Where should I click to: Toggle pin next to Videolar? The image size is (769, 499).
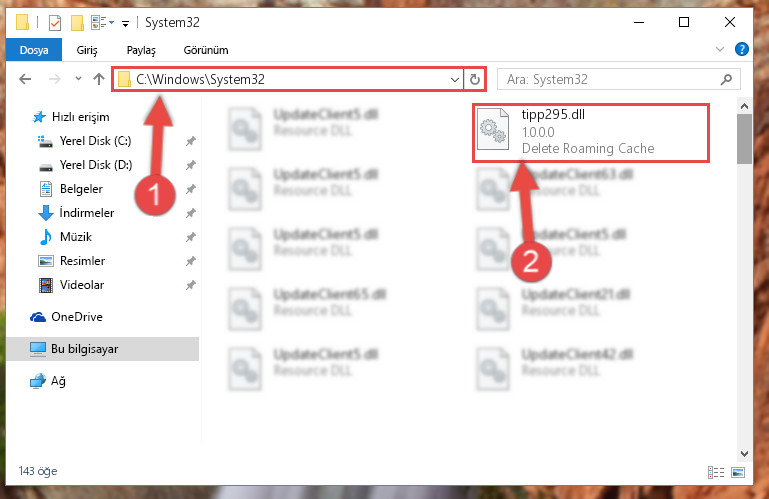point(190,285)
